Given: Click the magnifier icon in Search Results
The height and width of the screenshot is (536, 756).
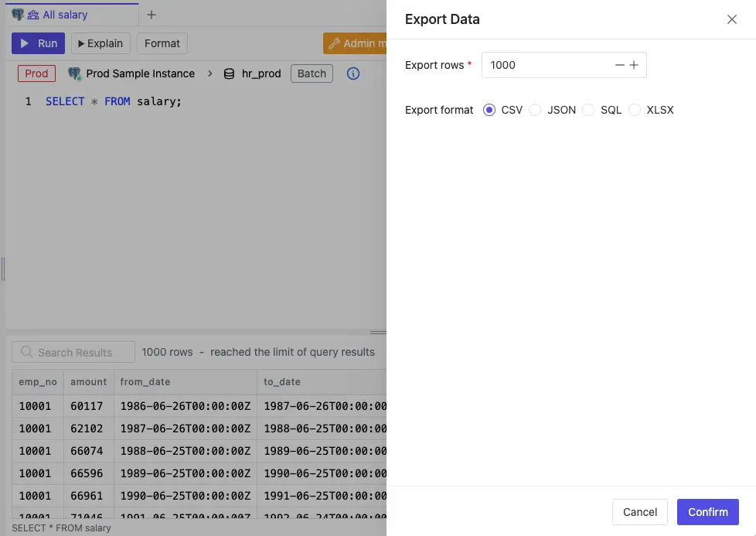Looking at the screenshot, I should (26, 352).
